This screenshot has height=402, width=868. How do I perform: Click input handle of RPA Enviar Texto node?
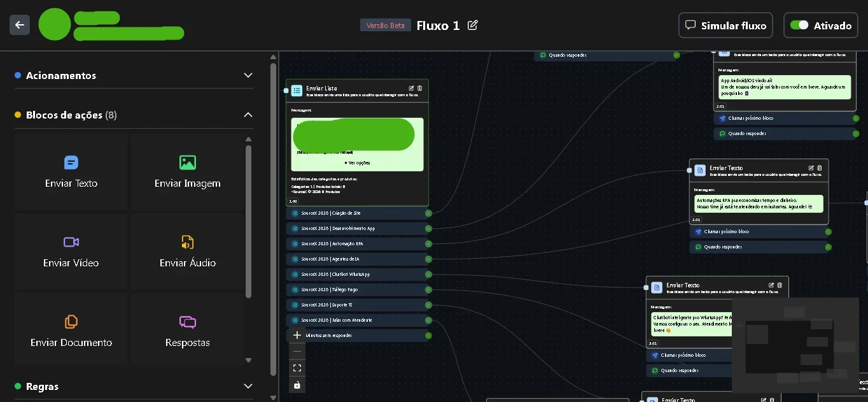(689, 170)
